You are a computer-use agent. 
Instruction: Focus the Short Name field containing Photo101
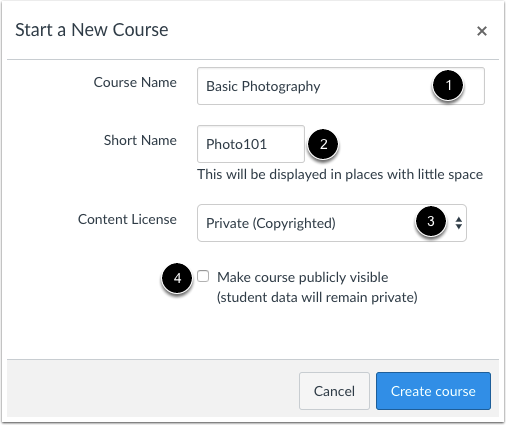[251, 144]
